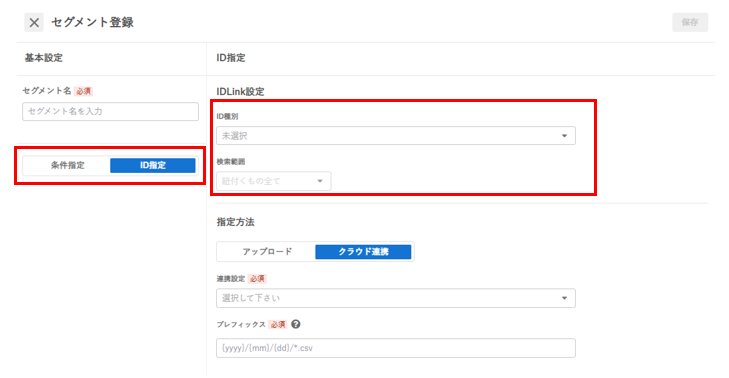This screenshot has width=729, height=378.
Task: Open the 検索範囲 dropdown 紐付くもの全て
Action: coord(273,181)
